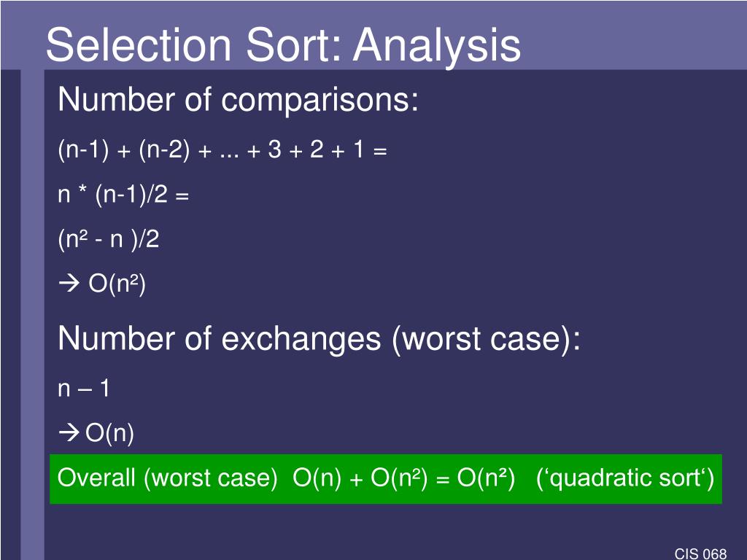The image size is (747, 560).
Task: Click the word 'exchanges' in second heading
Action: (301, 340)
